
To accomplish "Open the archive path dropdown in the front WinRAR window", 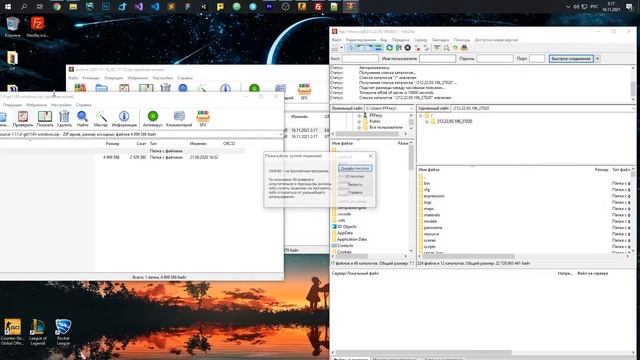I will coord(281,134).
